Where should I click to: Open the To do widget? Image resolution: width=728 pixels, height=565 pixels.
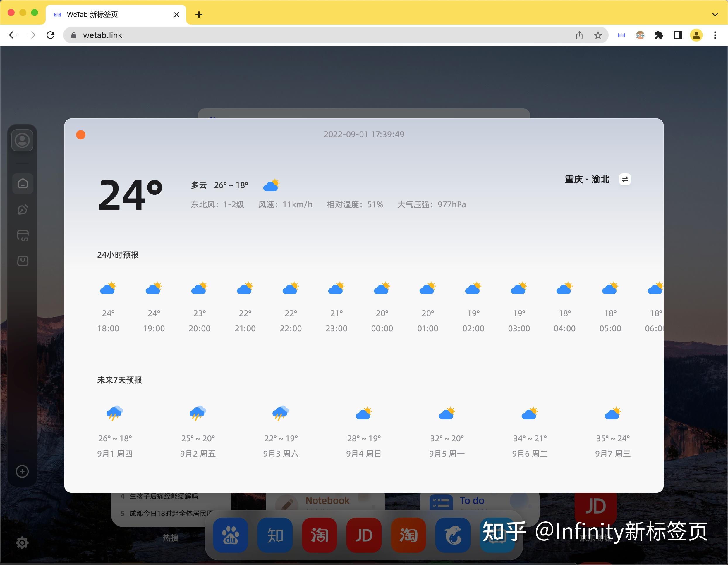(471, 500)
